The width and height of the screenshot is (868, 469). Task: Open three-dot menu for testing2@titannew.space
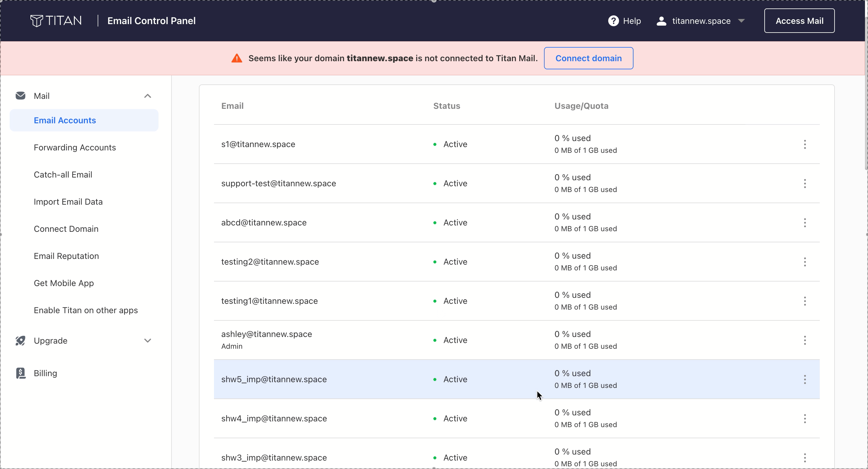[x=805, y=262]
